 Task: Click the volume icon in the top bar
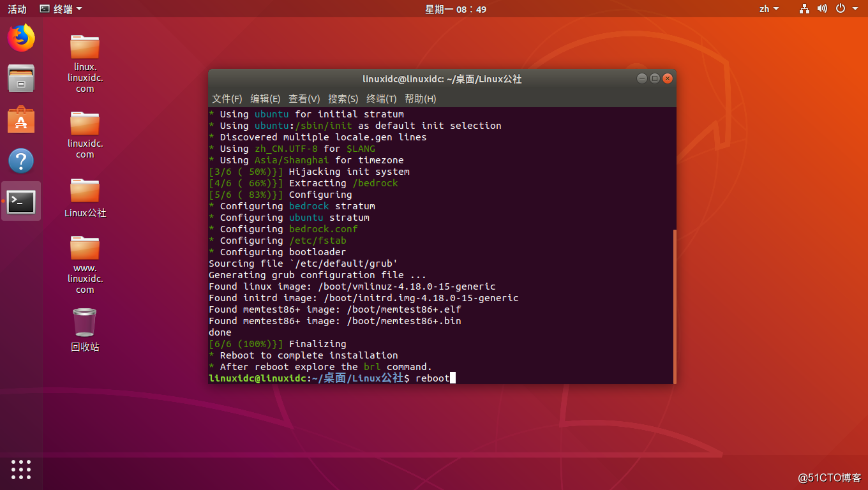(x=822, y=8)
